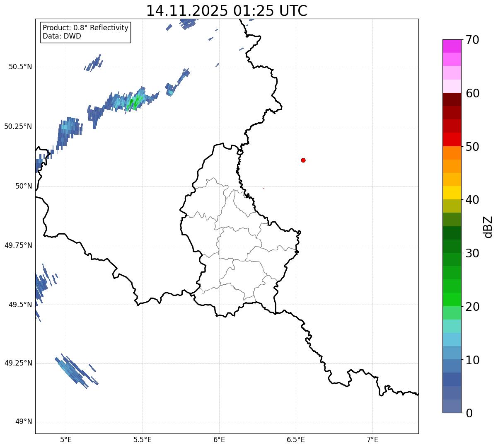
Task: Click the orange colorbar segment below 50
Action: (452, 153)
